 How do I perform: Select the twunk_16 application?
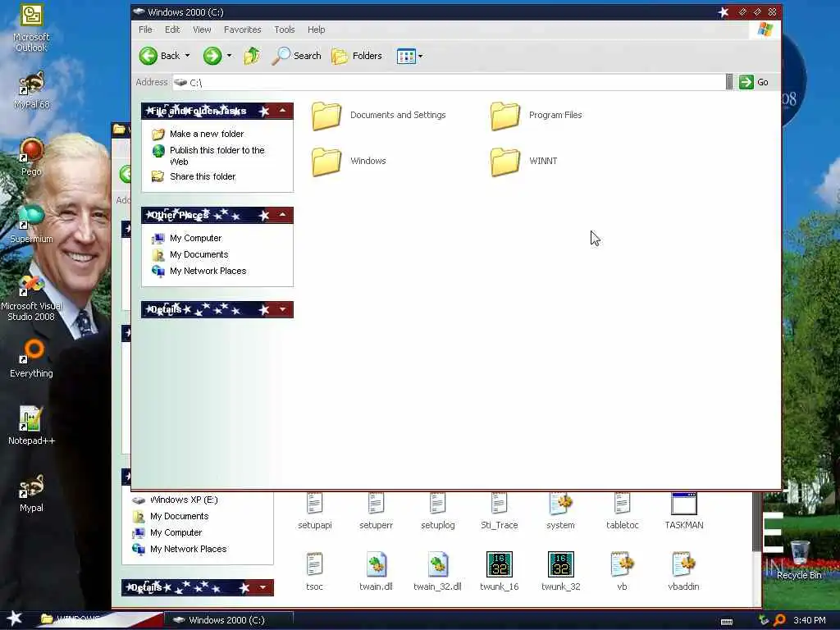[500, 571]
